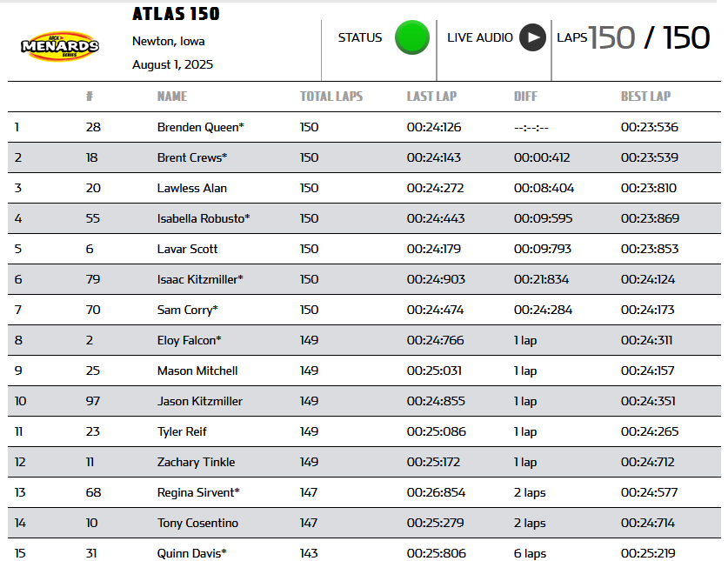Sort by the TOTAL LAPS column header
Viewport: 728px width, 561px height.
(331, 97)
